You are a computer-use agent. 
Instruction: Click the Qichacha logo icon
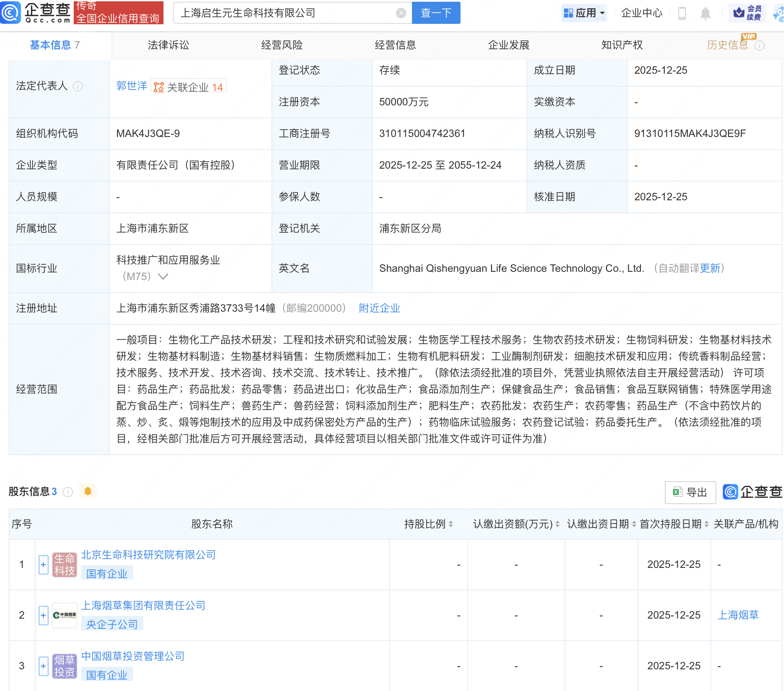coord(11,13)
